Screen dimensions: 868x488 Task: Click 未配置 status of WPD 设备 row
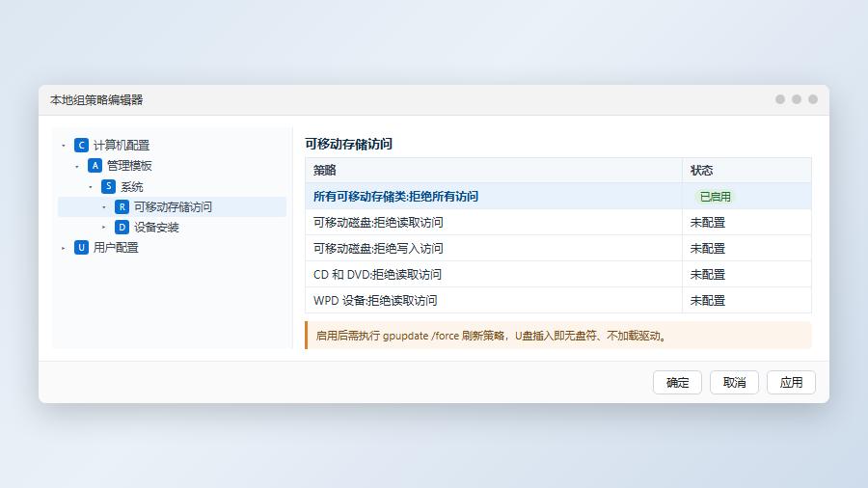coord(708,301)
